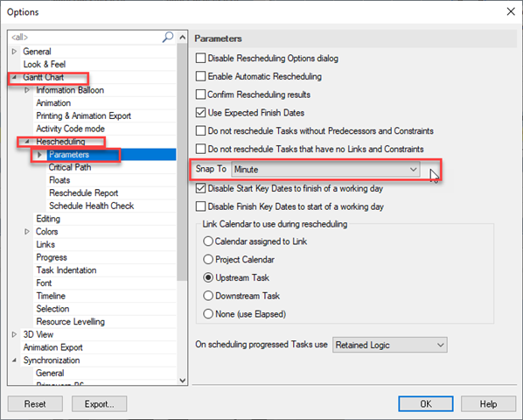The height and width of the screenshot is (420, 523).
Task: Open the Retained Logic dropdown
Action: 390,345
